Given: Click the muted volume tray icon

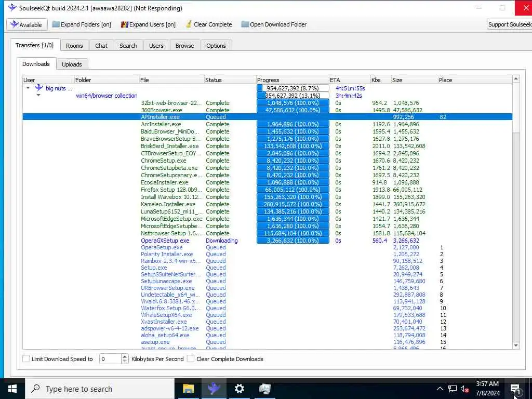Looking at the screenshot, I should coord(465,389).
